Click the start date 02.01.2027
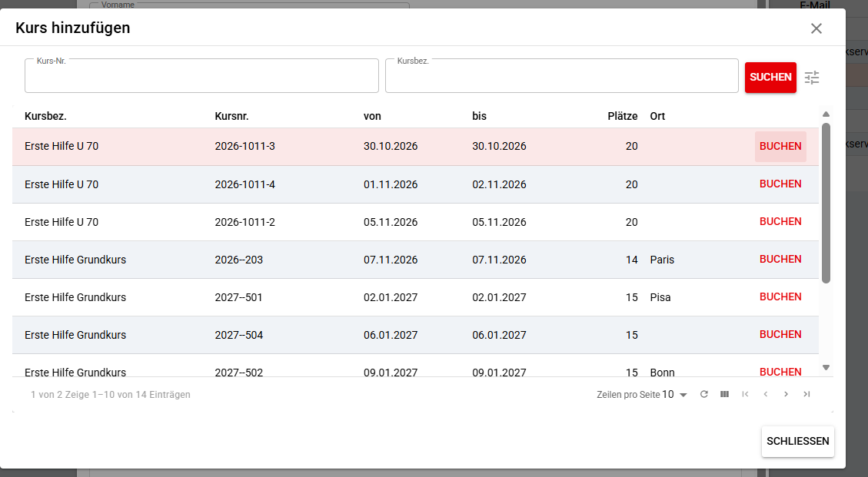This screenshot has height=477, width=868. click(x=391, y=297)
